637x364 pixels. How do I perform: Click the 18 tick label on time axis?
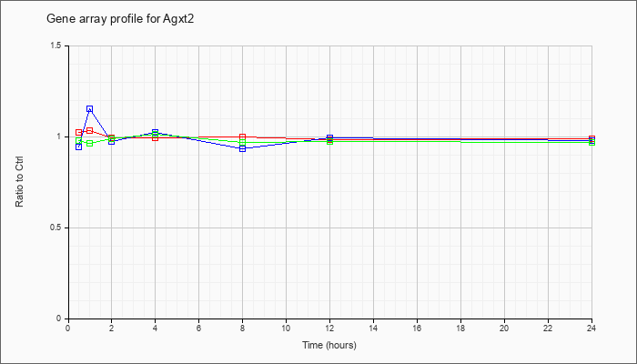pyautogui.click(x=461, y=328)
